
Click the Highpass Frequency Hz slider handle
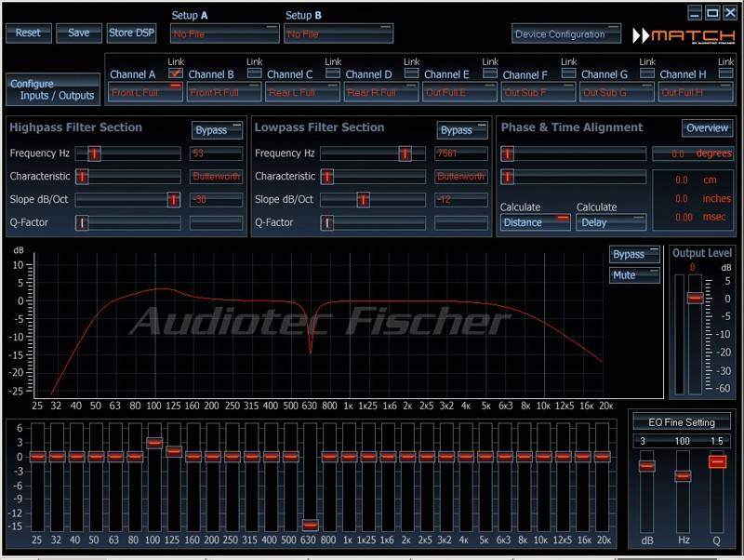coord(95,153)
